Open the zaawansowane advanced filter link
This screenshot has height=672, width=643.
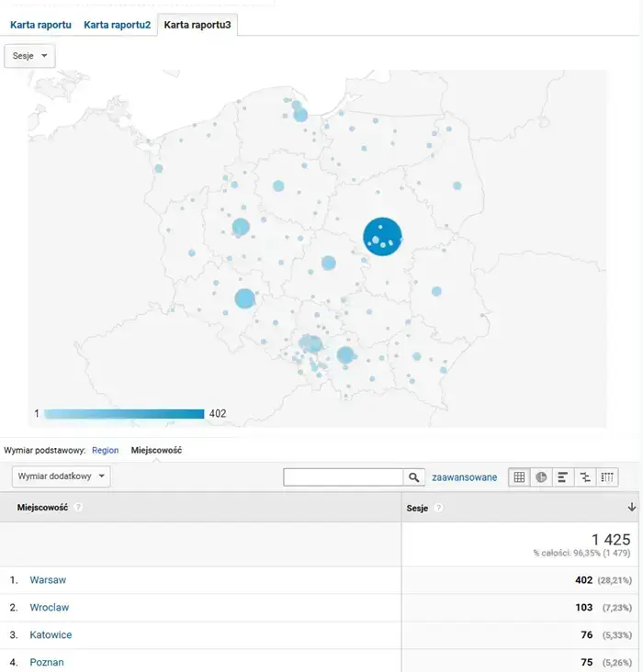pyautogui.click(x=464, y=477)
